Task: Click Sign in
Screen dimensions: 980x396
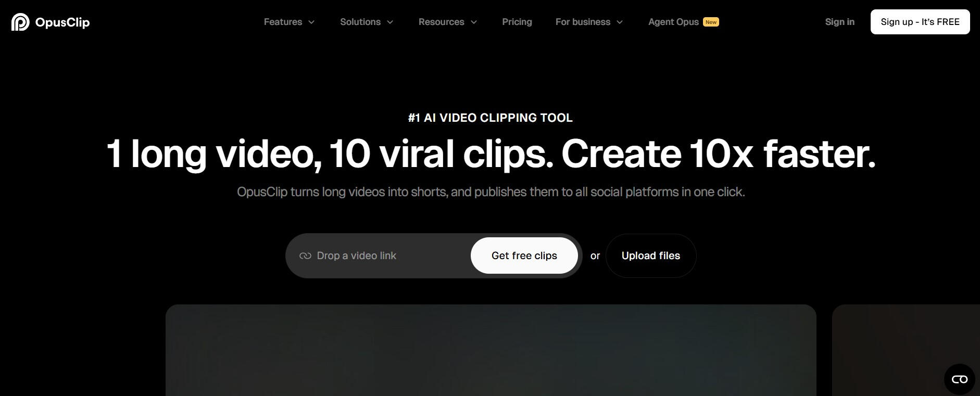Action: [x=839, y=22]
